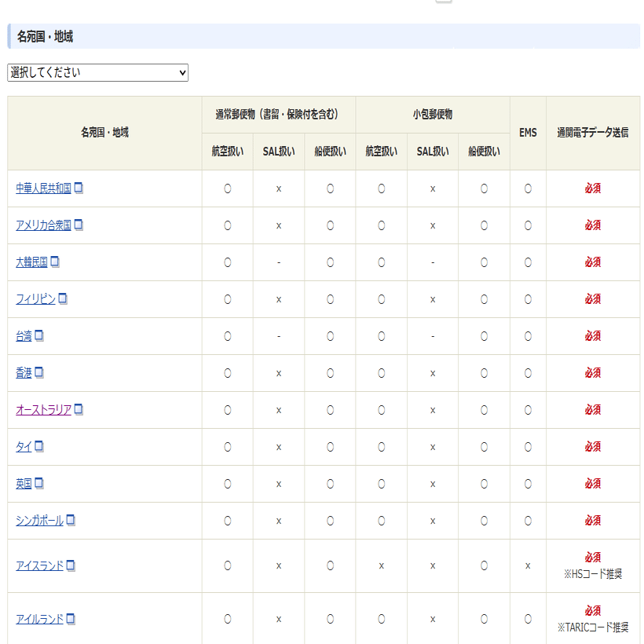Click the popup icon beside 大韓民国
The width and height of the screenshot is (644, 644).
click(x=54, y=262)
